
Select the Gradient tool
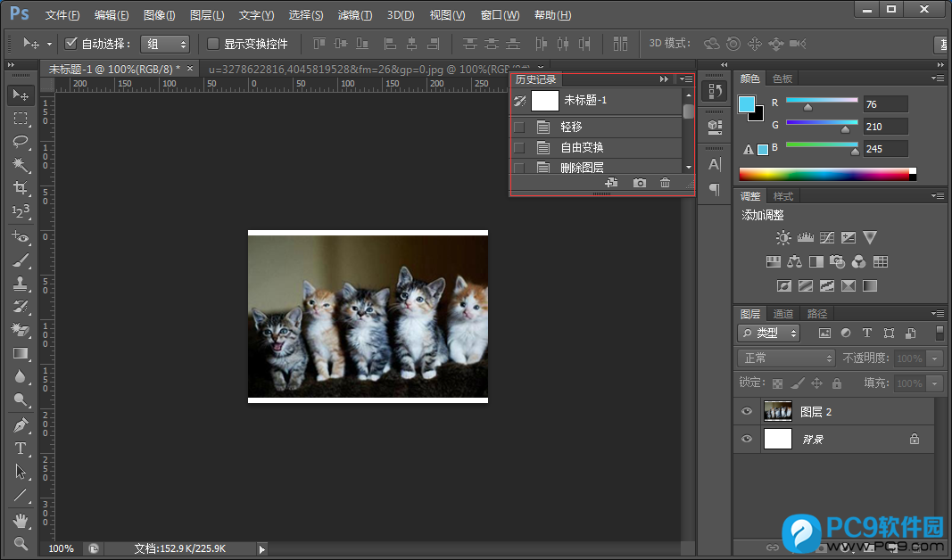(x=21, y=353)
